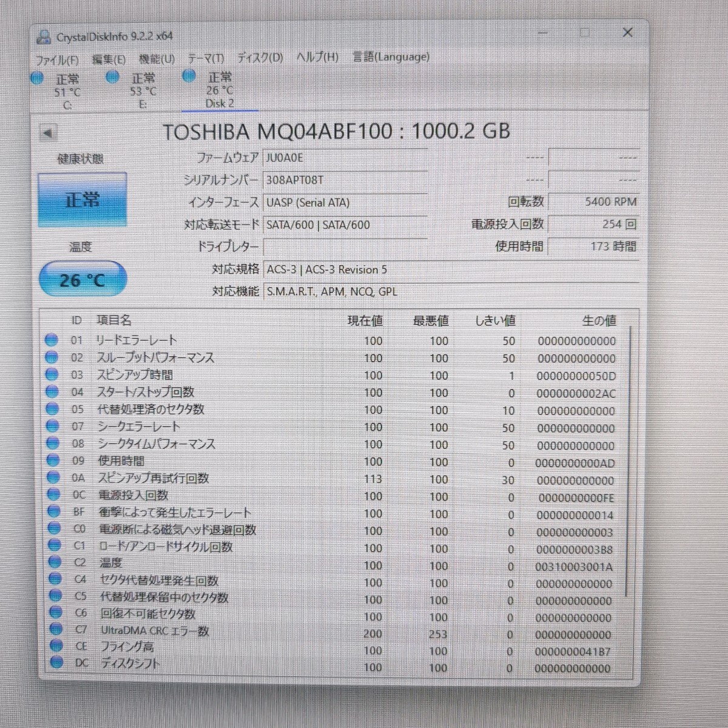Click the previous disk arrow button
Image resolution: width=728 pixels, height=728 pixels.
[x=48, y=132]
